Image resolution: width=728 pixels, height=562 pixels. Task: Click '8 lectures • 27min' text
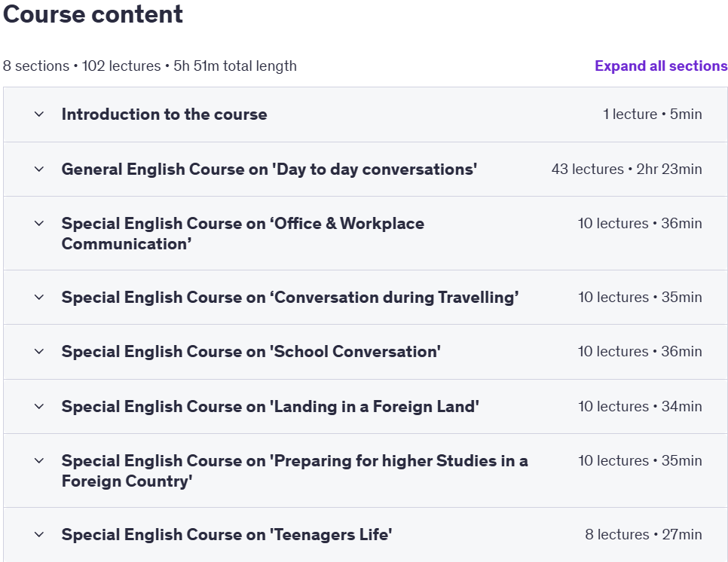(x=644, y=534)
